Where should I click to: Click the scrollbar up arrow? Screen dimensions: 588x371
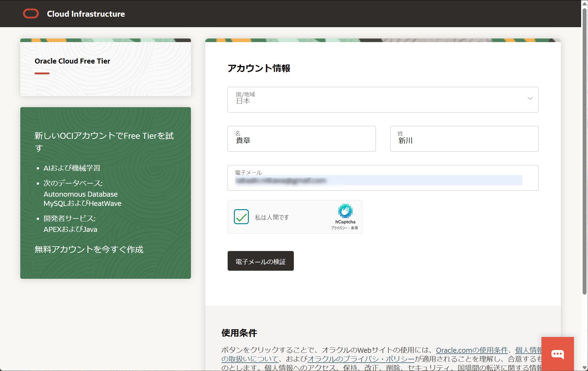[585, 3]
